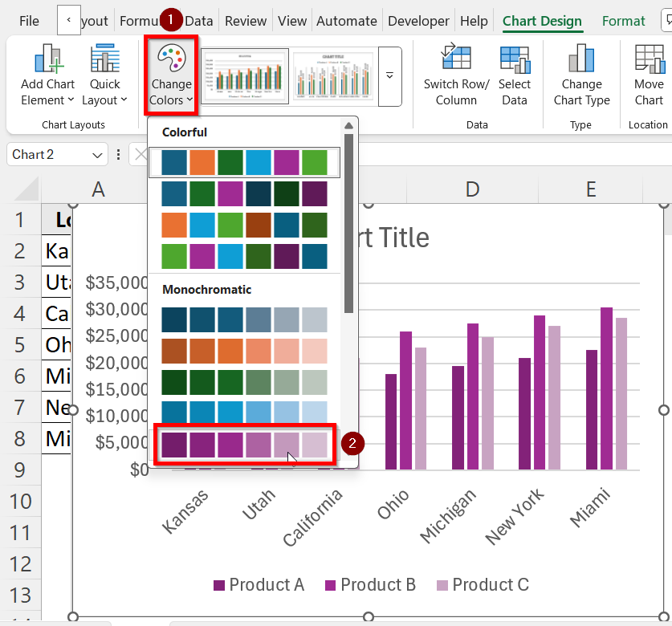This screenshot has width=672, height=626.
Task: Click the Product B legend entry
Action: [x=370, y=585]
